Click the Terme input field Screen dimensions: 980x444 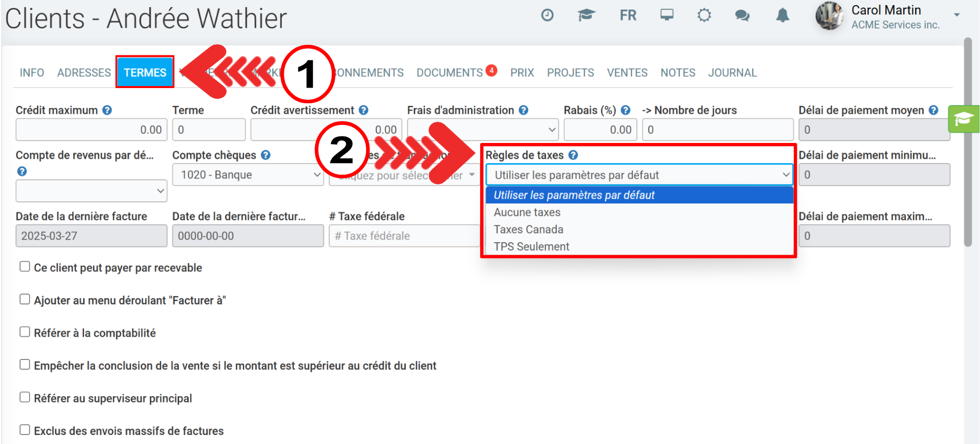[208, 130]
